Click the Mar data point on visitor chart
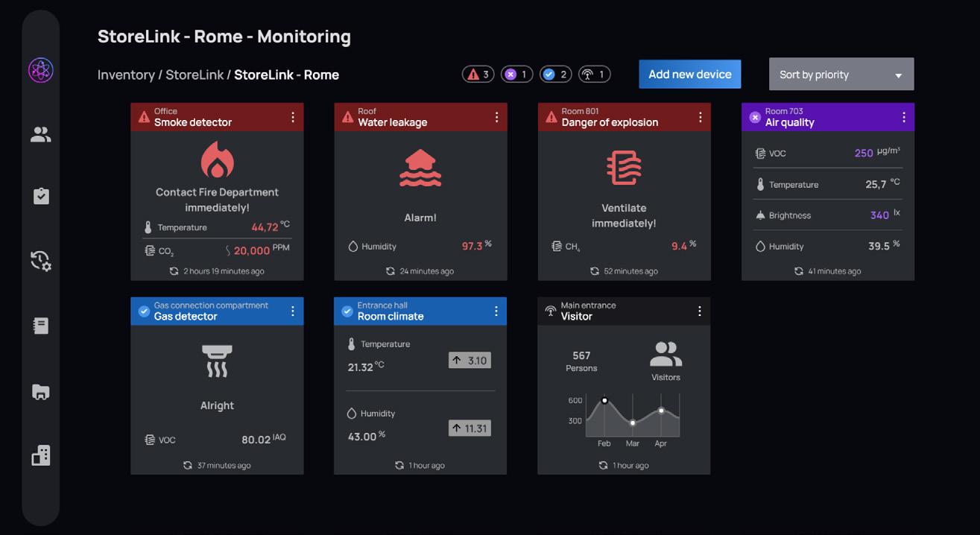Screen dimensions: 980x535 click(x=633, y=422)
